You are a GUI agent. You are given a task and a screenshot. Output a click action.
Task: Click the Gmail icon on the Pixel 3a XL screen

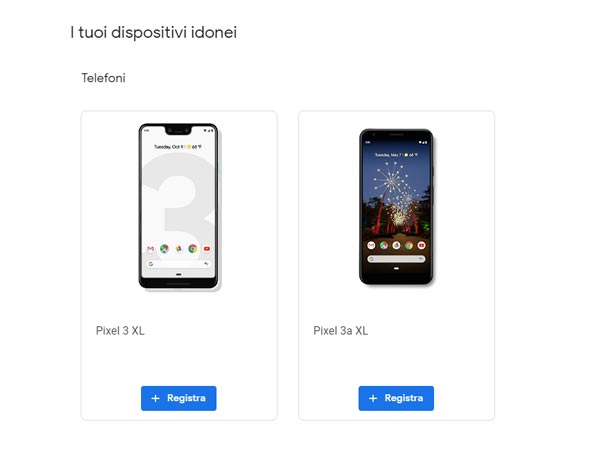pos(371,245)
